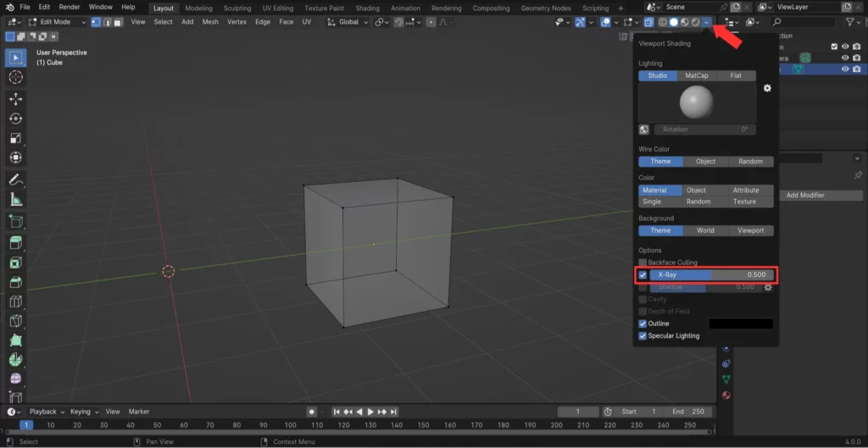Enable Backface Culling checkbox

(643, 263)
